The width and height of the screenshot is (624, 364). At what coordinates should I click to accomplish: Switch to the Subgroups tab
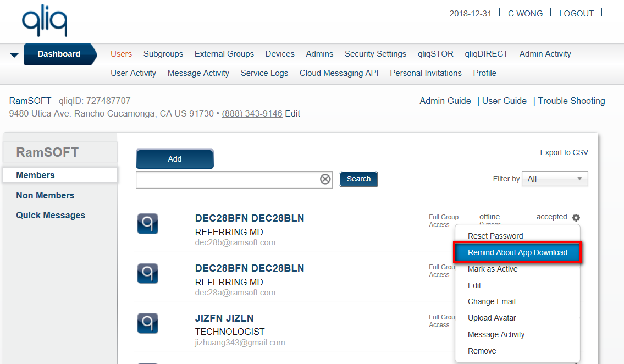tap(163, 54)
